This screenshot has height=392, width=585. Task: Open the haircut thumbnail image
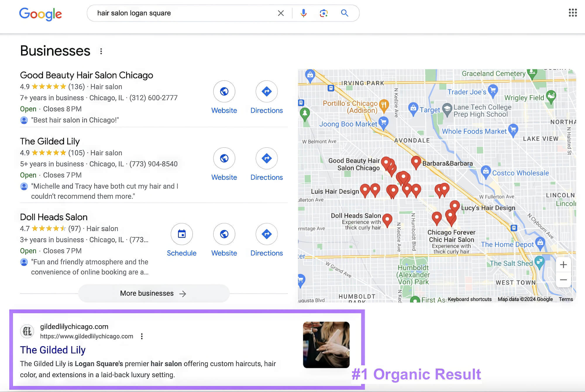tap(326, 345)
